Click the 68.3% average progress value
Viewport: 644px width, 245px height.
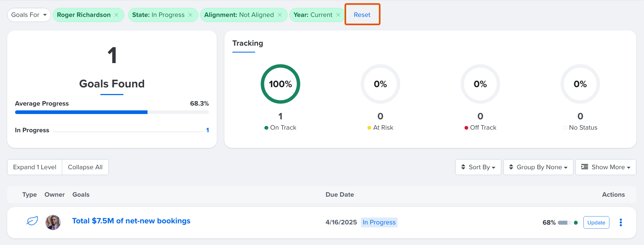[199, 103]
